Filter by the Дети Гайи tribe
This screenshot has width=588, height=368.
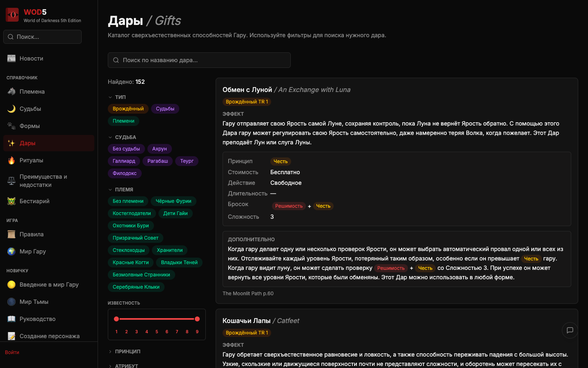point(176,213)
